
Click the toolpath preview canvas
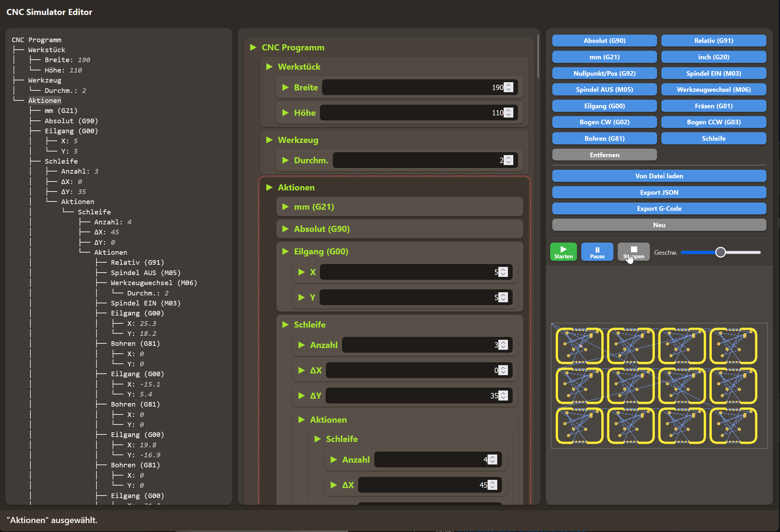pos(659,386)
